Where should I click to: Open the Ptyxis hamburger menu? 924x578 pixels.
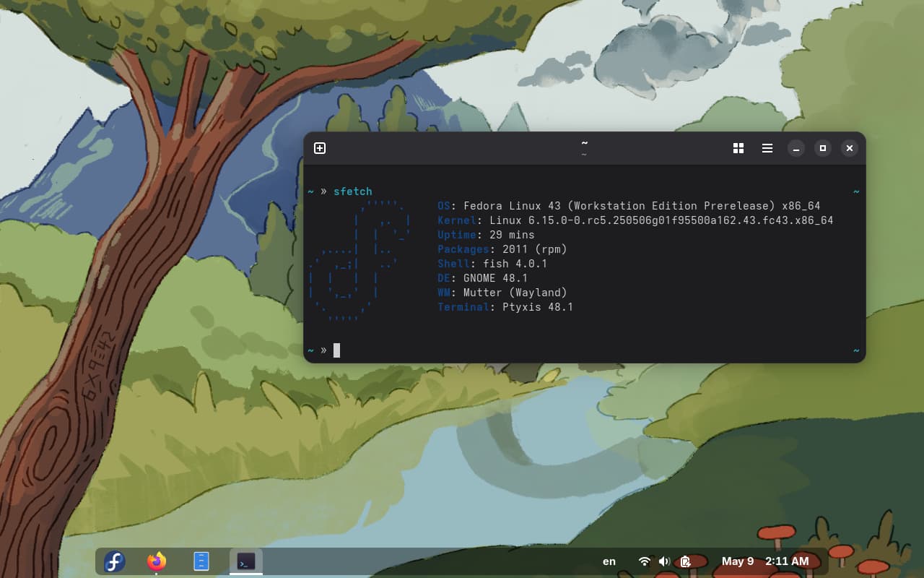[767, 148]
